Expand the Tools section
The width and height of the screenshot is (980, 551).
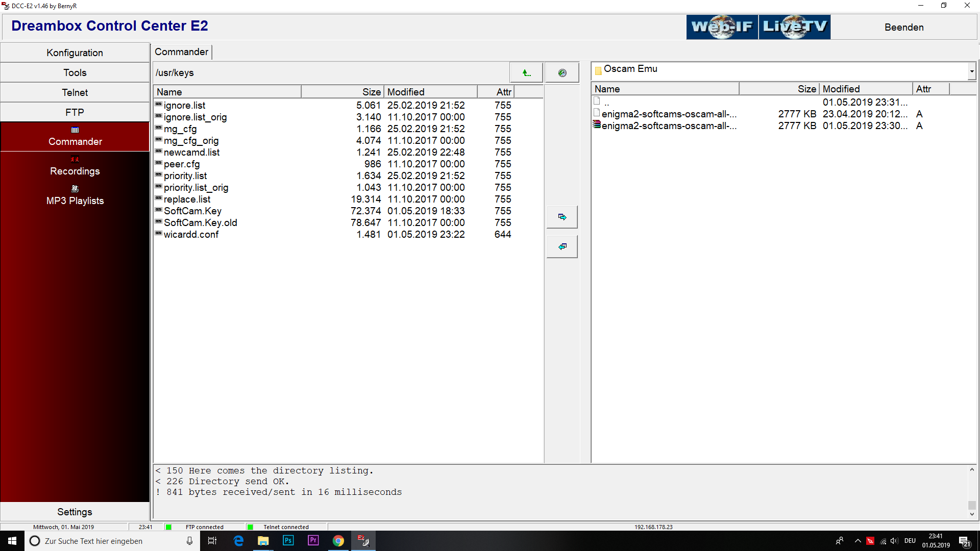pyautogui.click(x=75, y=73)
